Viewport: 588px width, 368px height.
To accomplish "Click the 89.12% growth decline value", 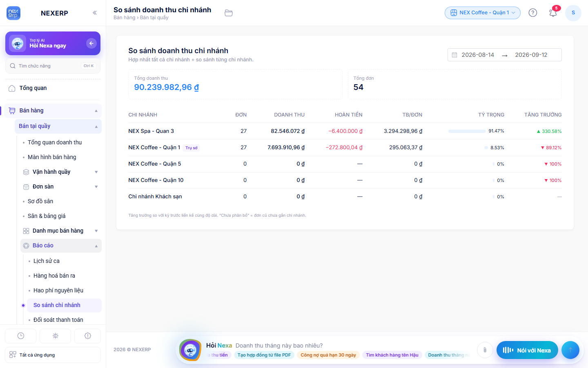I will pos(551,148).
